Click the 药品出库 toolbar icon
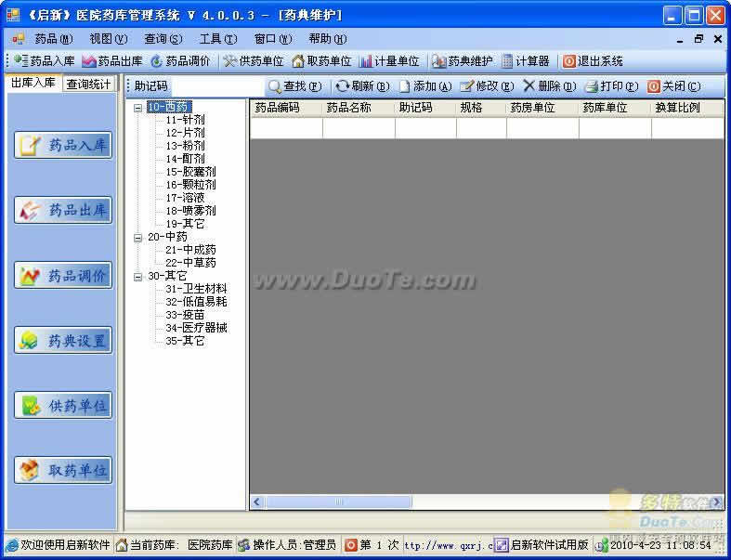731x560 pixels. [x=88, y=61]
